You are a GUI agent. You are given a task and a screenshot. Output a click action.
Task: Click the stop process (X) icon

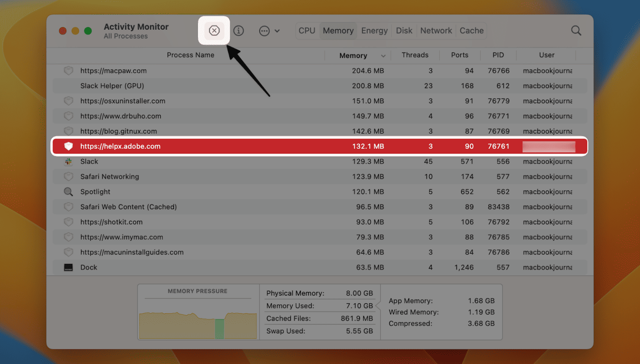pos(214,30)
